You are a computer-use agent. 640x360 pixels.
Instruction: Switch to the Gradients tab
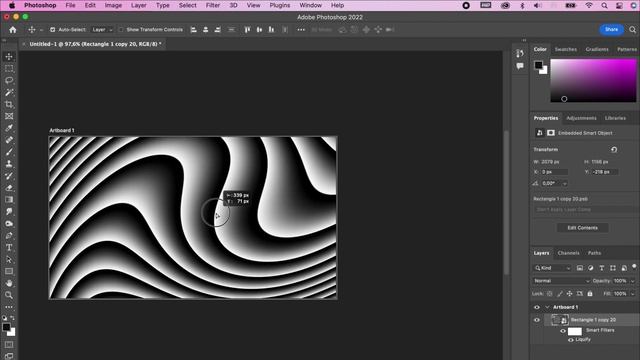pos(597,49)
